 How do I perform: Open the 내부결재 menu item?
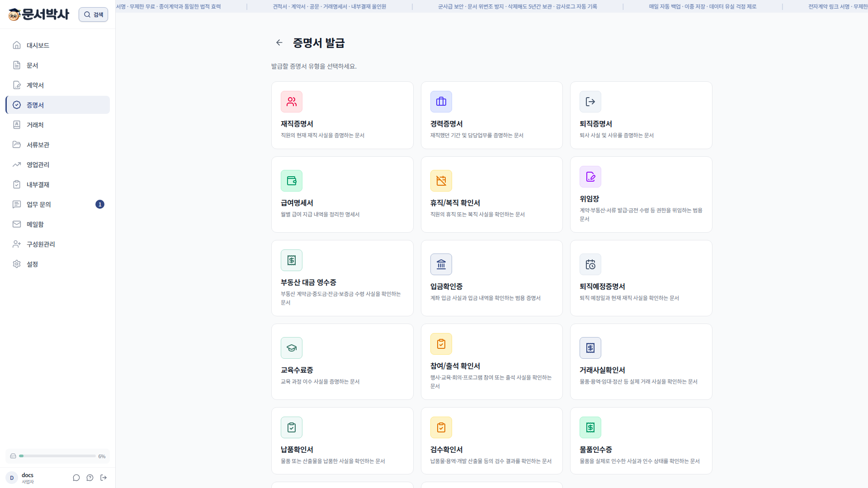(58, 184)
